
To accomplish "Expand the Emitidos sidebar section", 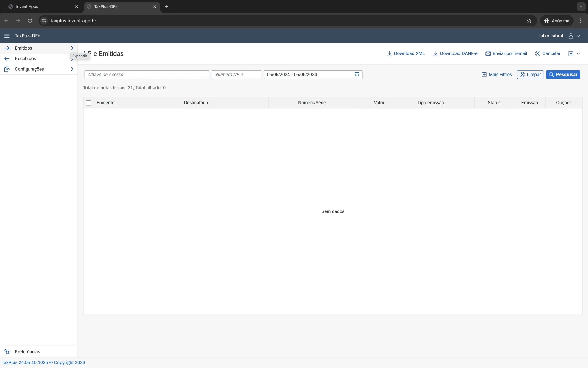I will coord(72,48).
